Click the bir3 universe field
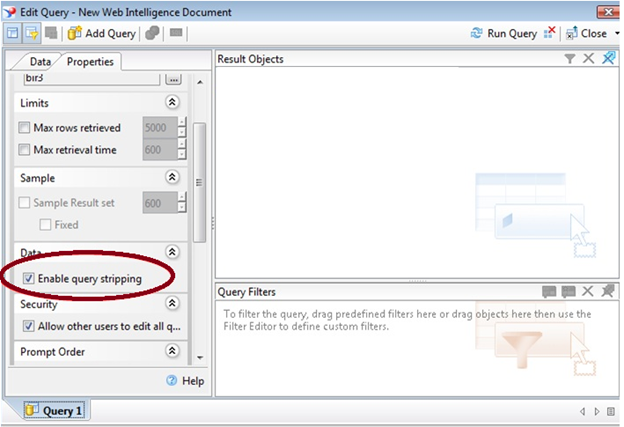This screenshot has height=427, width=624. [92, 79]
